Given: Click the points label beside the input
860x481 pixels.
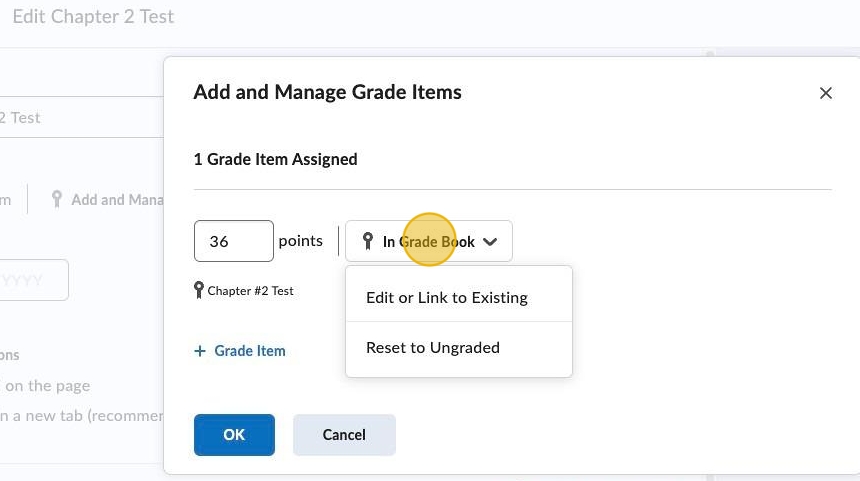Looking at the screenshot, I should point(300,241).
